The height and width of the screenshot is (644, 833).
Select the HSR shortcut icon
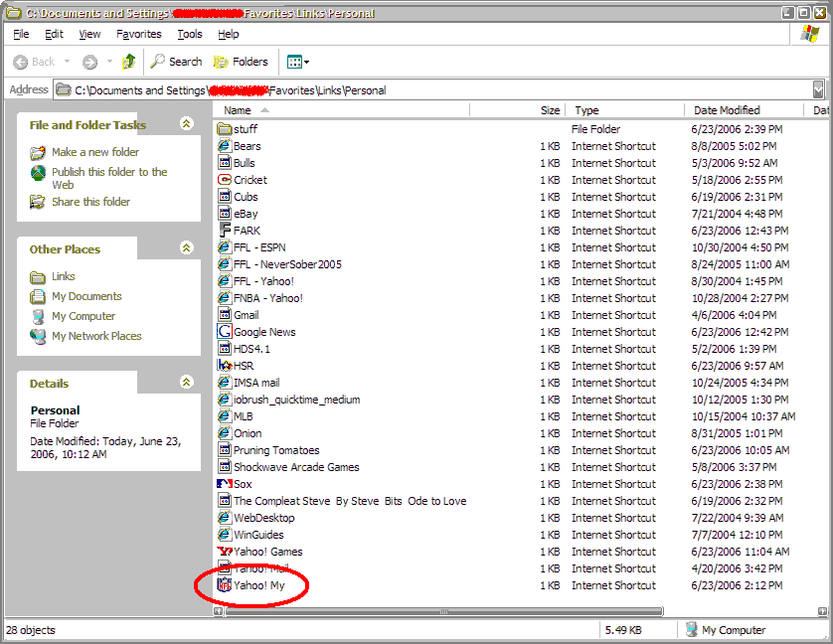[x=225, y=366]
